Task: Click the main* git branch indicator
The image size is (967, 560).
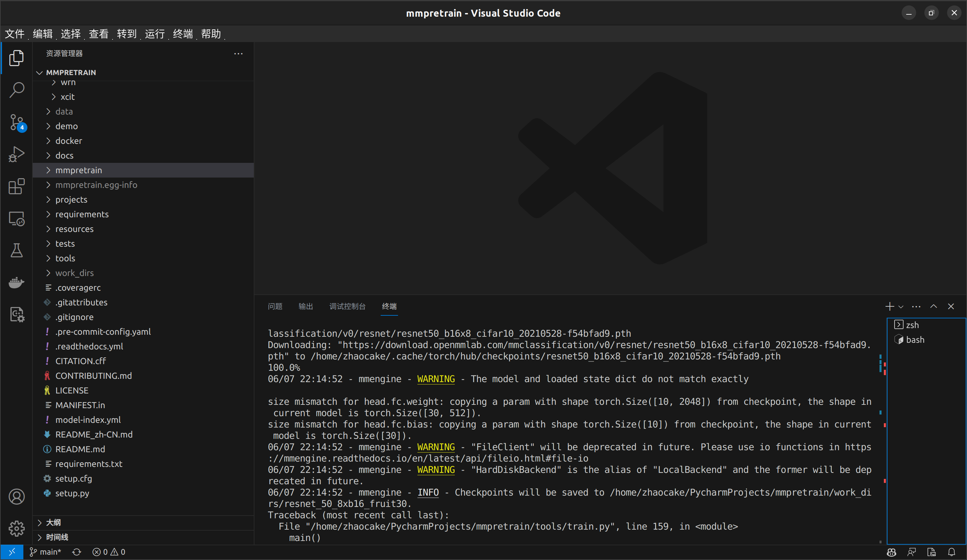Action: (x=45, y=552)
